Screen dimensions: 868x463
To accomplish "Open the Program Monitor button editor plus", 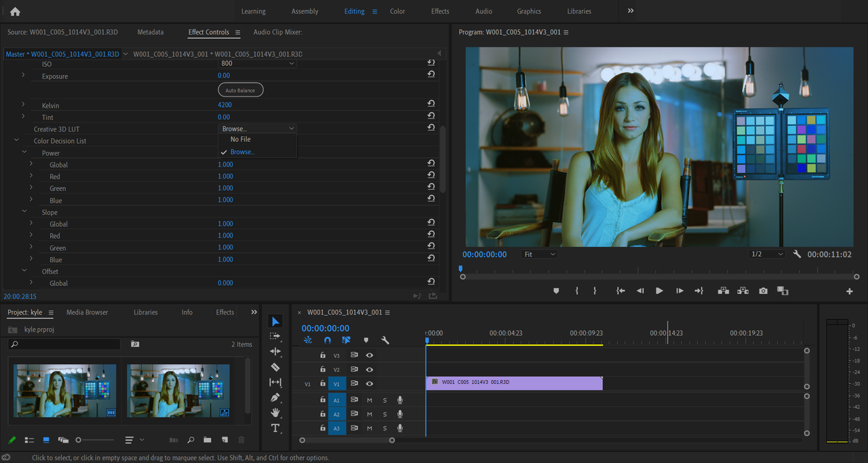I will click(849, 291).
